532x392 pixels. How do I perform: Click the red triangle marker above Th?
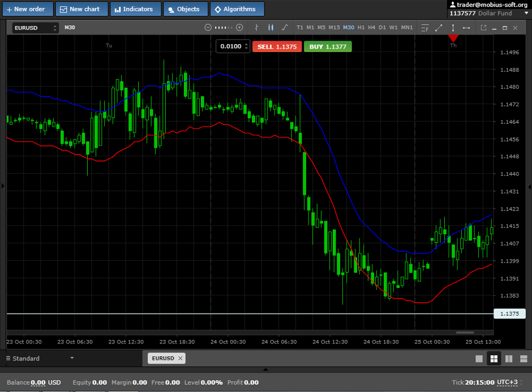(453, 38)
